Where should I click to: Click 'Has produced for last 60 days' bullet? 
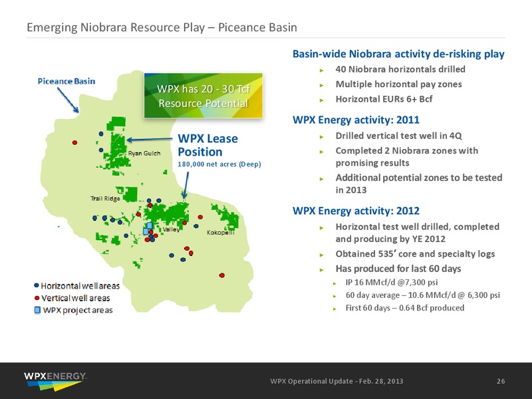click(398, 269)
